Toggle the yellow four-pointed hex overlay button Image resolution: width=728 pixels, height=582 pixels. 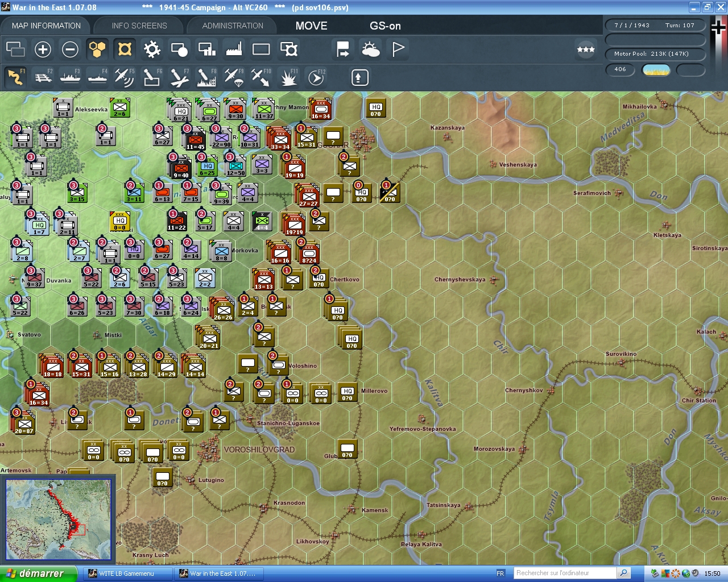pyautogui.click(x=125, y=49)
